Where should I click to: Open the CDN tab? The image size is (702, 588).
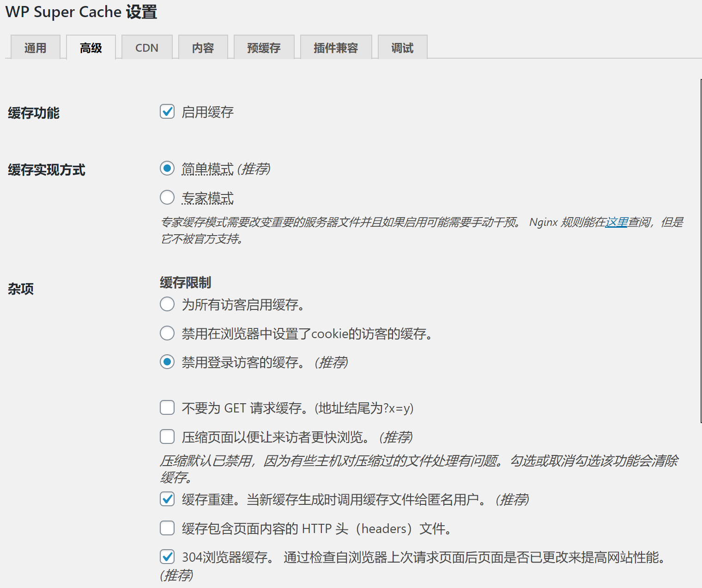coord(147,48)
